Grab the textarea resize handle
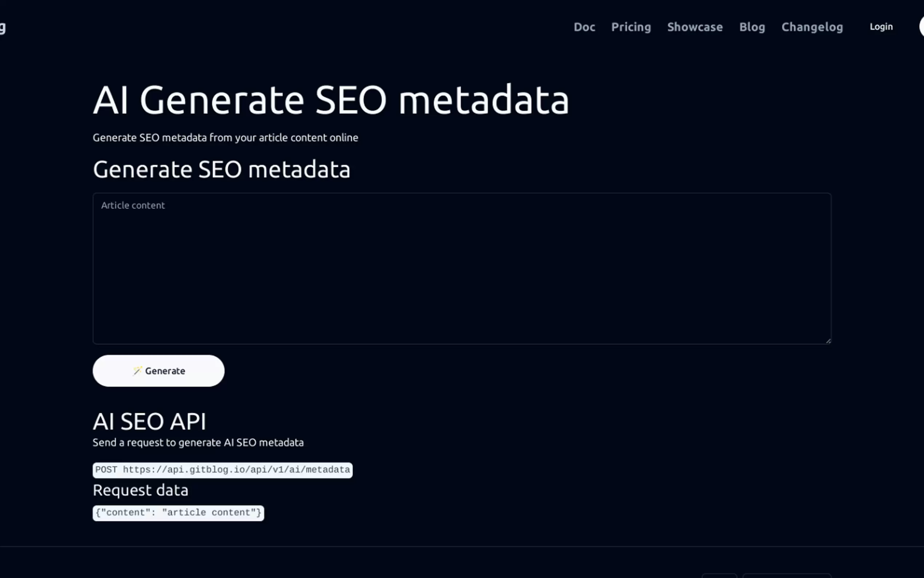Image resolution: width=924 pixels, height=578 pixels. [x=828, y=341]
